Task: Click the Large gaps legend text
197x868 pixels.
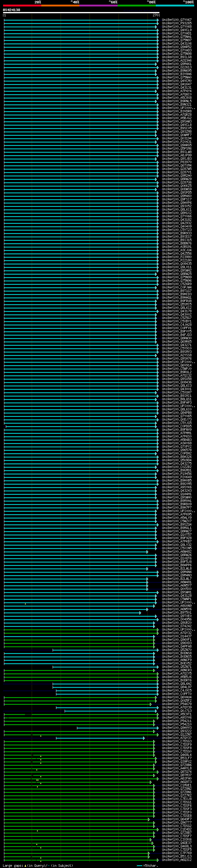Action: click(x=38, y=865)
